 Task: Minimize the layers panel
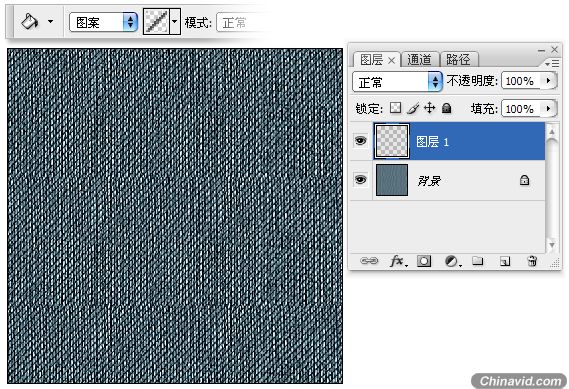click(542, 50)
